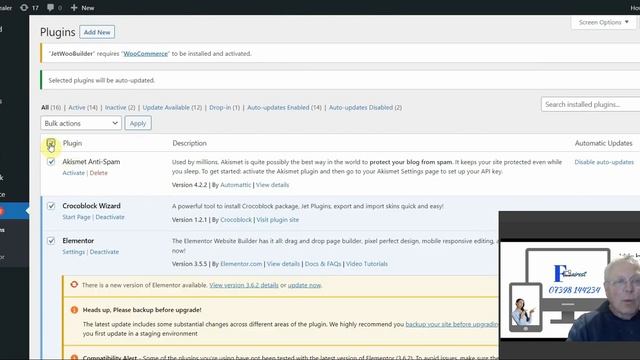
Task: Open the Bulk actions dropdown
Action: [81, 123]
